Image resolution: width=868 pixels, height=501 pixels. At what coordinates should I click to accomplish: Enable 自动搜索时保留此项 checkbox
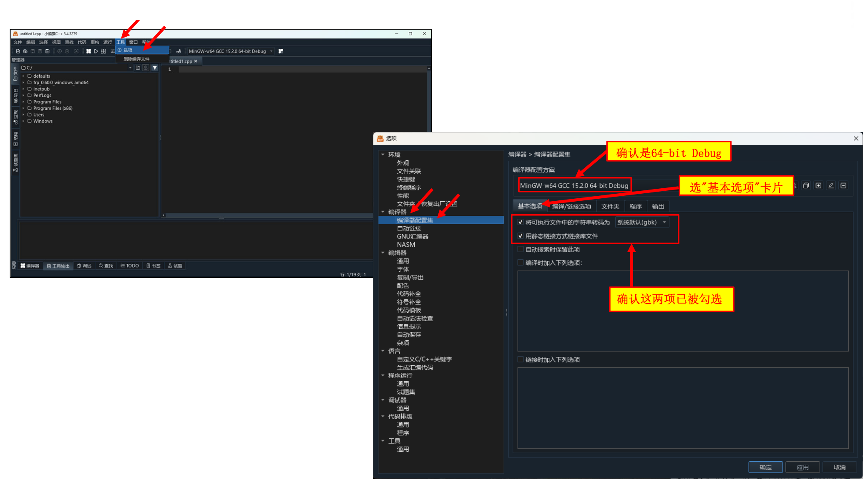(x=521, y=249)
